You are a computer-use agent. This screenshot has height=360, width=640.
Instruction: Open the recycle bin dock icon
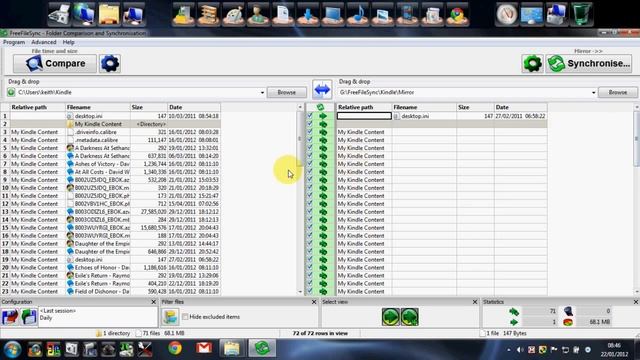(581, 14)
